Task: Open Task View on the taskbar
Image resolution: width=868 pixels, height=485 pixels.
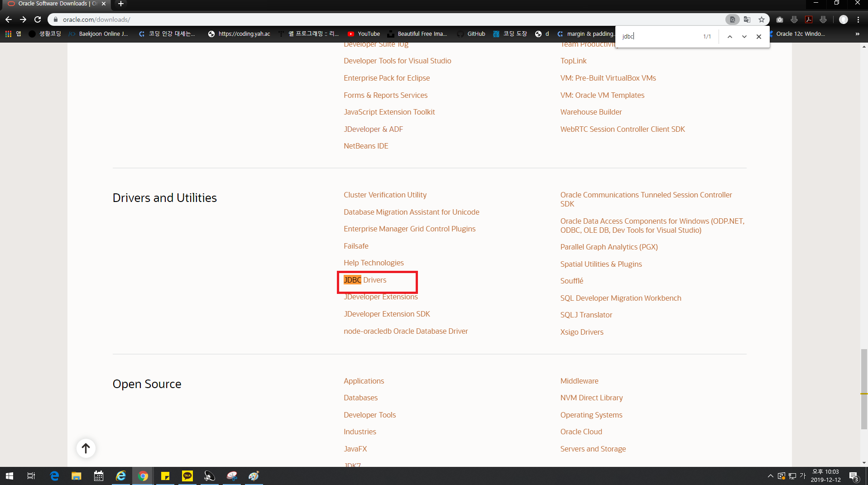Action: pyautogui.click(x=31, y=476)
